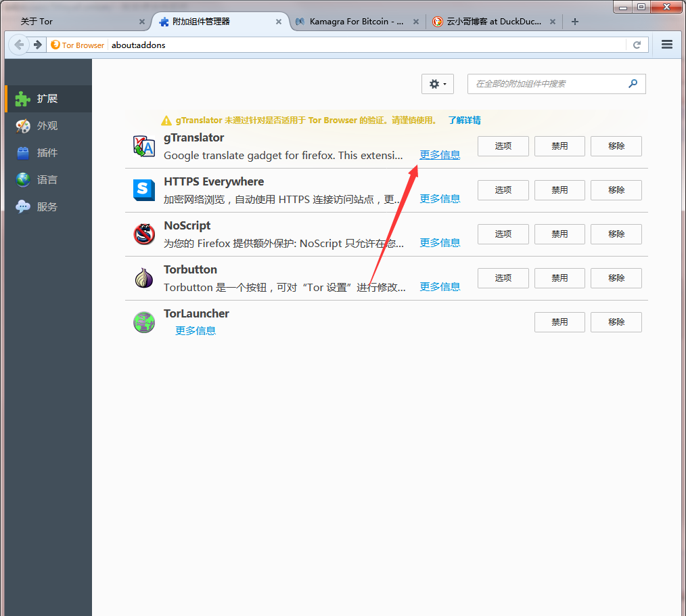This screenshot has width=686, height=616.
Task: Open the 外观 appearance category
Action: (x=49, y=126)
